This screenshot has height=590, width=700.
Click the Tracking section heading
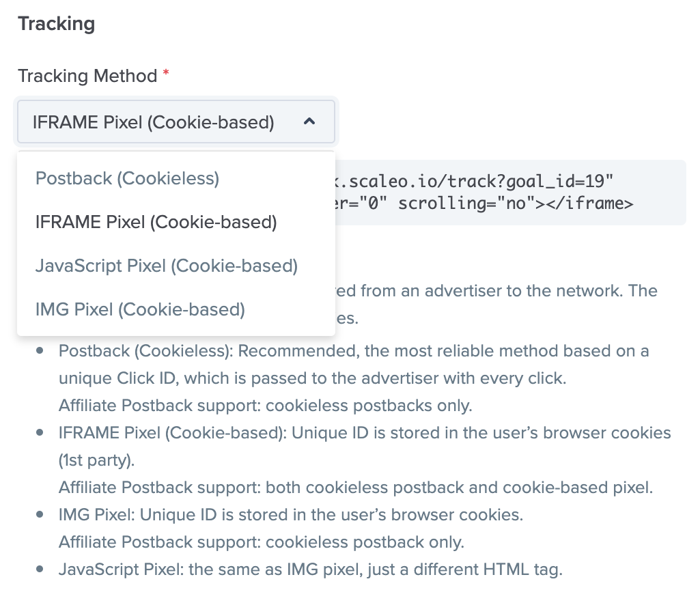[x=56, y=24]
